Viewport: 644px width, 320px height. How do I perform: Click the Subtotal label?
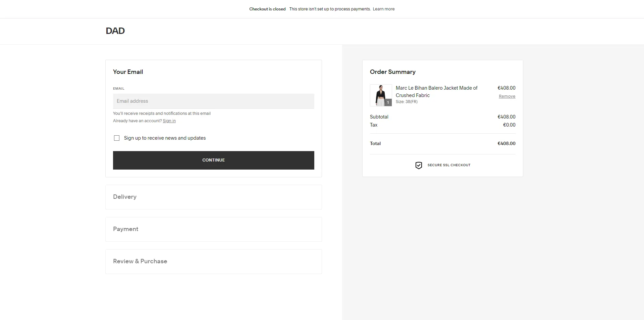[x=379, y=117]
